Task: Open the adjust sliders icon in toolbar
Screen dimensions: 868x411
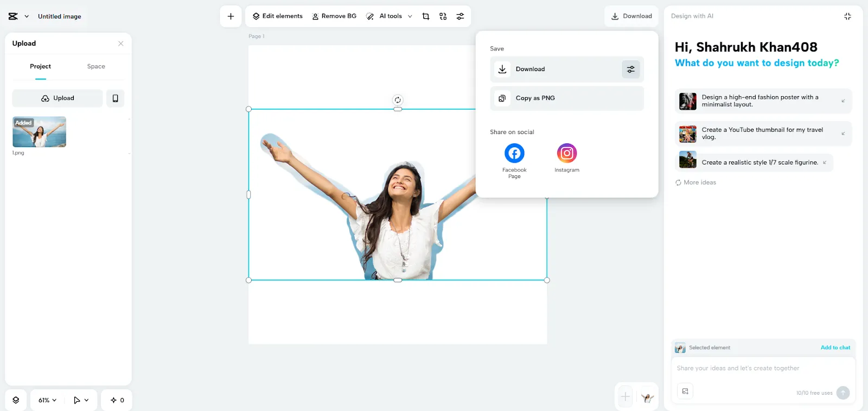Action: pos(460,16)
